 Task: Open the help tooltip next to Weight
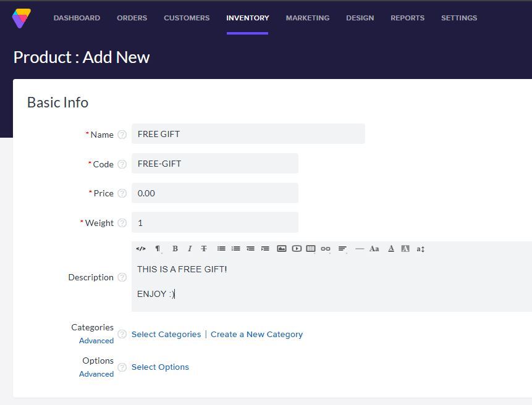122,223
